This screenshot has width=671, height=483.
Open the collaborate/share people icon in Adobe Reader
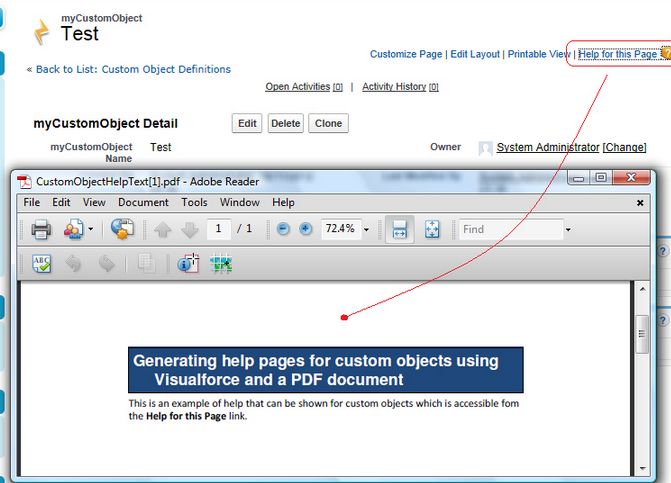click(73, 229)
